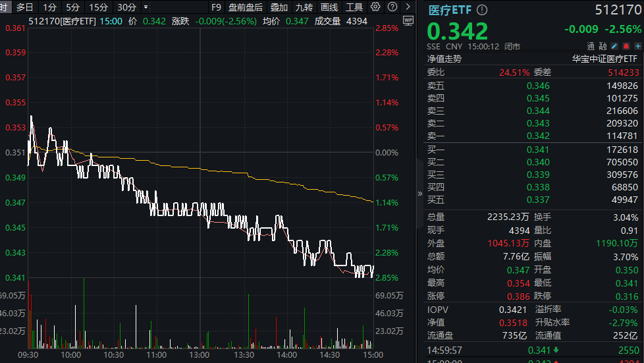Image resolution: width=644 pixels, height=363 pixels.
Task: Click the 0.00% baseline axis label
Action: click(387, 153)
